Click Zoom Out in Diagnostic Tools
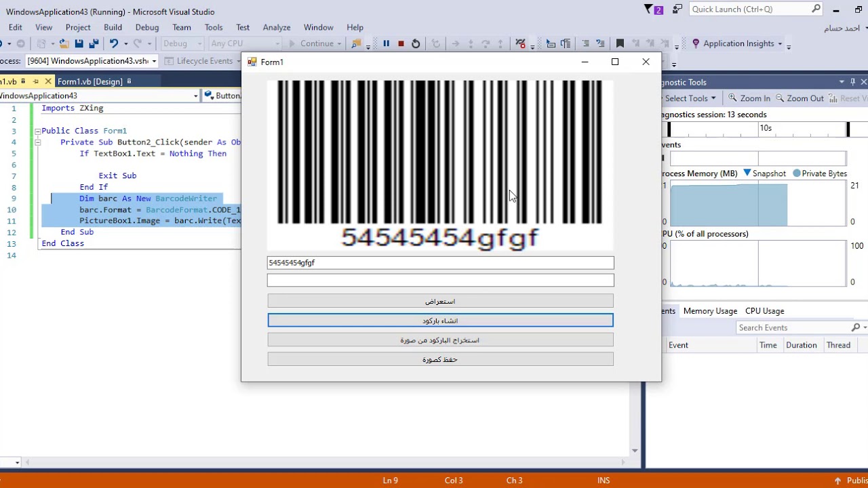The image size is (868, 488). [799, 98]
